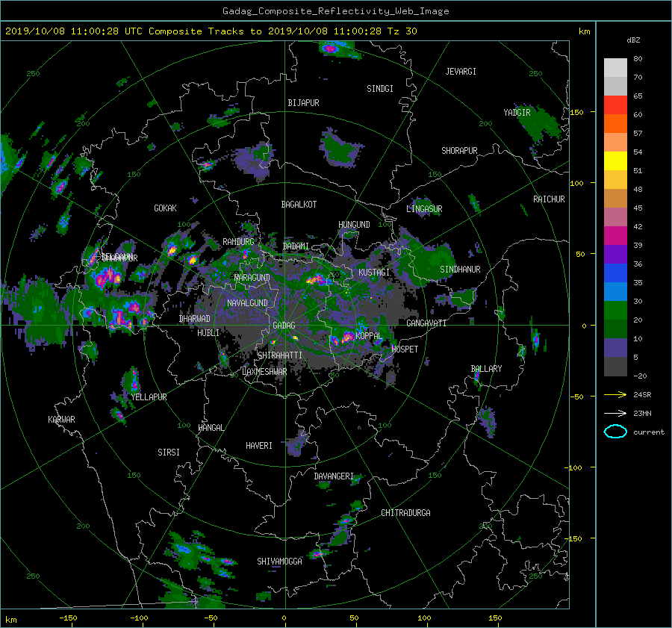
Task: Click the green 30 dBZ swatch
Action: [x=615, y=310]
